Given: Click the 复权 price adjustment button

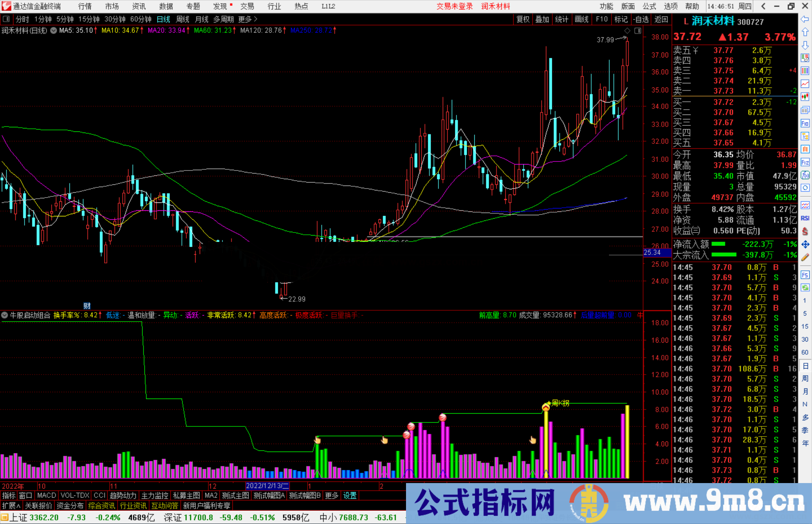Looking at the screenshot, I should pos(523,19).
